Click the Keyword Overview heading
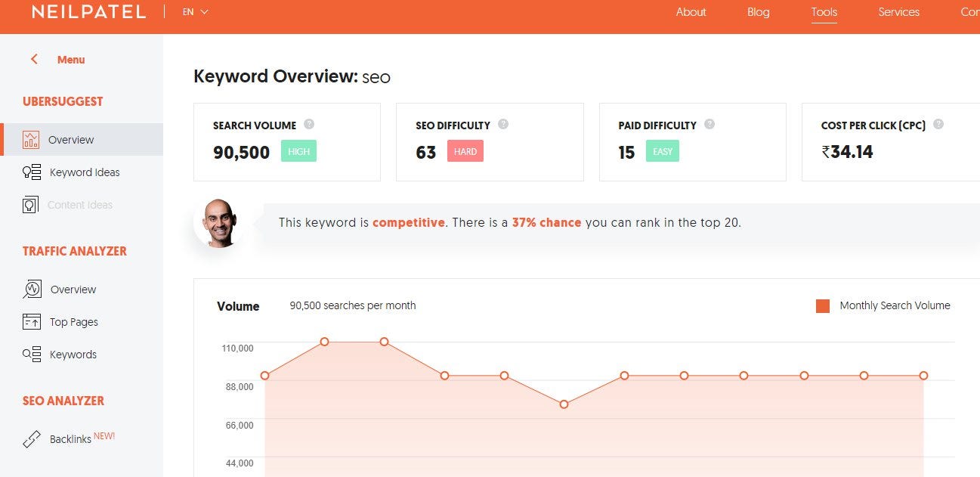 coord(292,76)
